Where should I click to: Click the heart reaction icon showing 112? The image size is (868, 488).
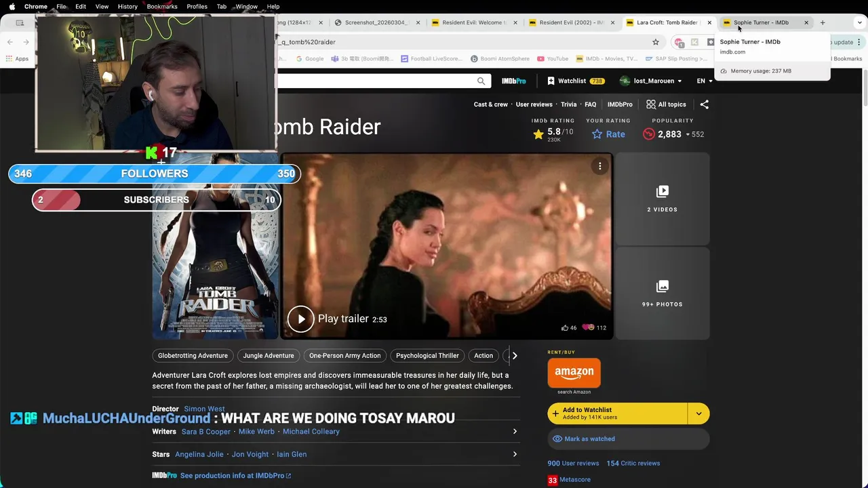coord(588,327)
